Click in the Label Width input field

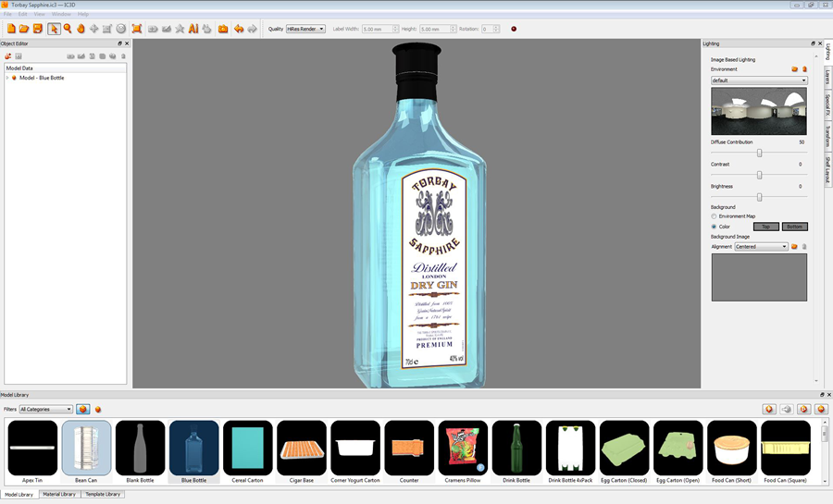[378, 29]
